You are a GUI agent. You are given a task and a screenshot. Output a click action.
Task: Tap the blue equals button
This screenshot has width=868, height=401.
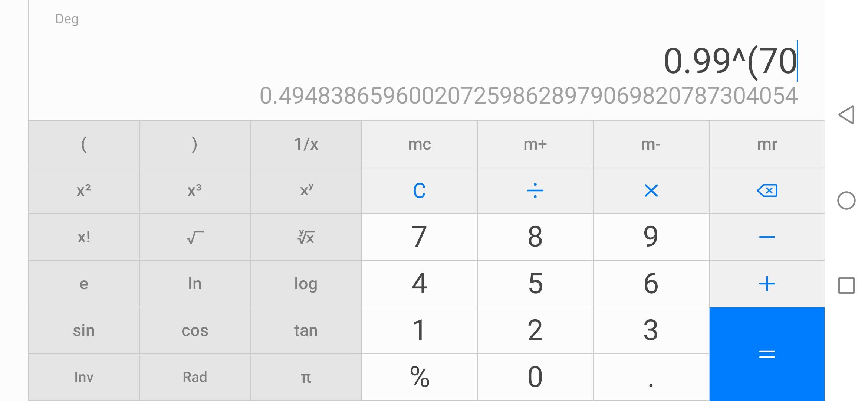[767, 354]
